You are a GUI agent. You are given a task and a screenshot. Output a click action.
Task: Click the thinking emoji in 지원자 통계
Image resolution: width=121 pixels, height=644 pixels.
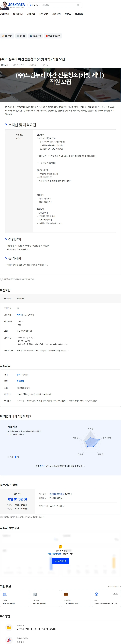coord(60,547)
